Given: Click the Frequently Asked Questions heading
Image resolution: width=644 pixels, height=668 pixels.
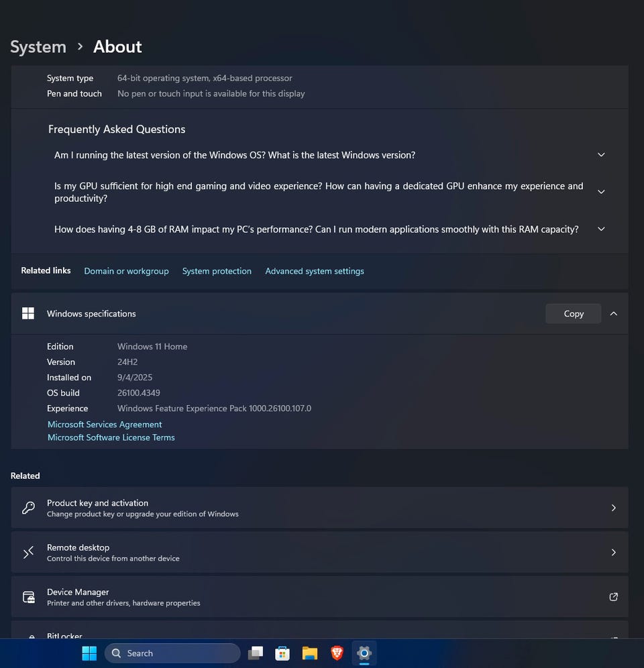Looking at the screenshot, I should tap(117, 129).
